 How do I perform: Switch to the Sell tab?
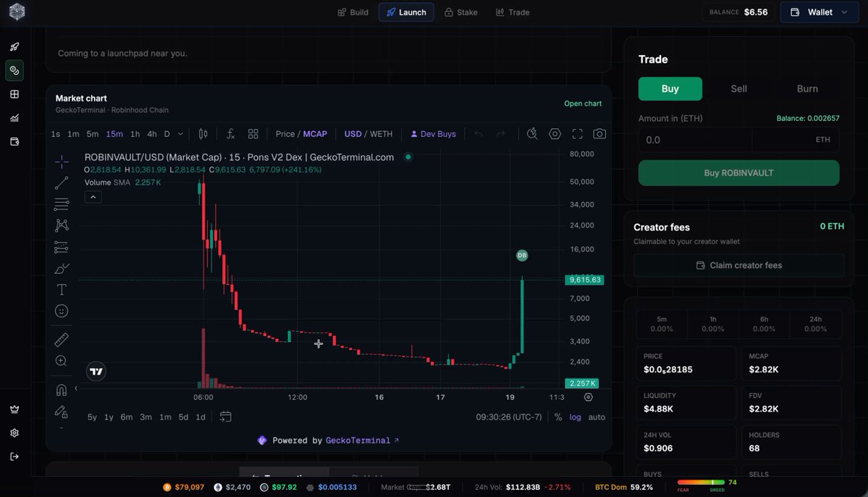738,88
